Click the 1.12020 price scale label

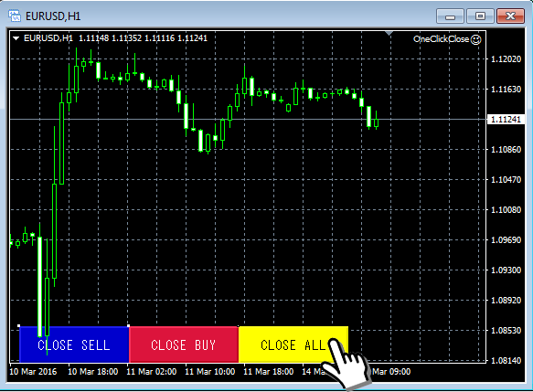506,59
